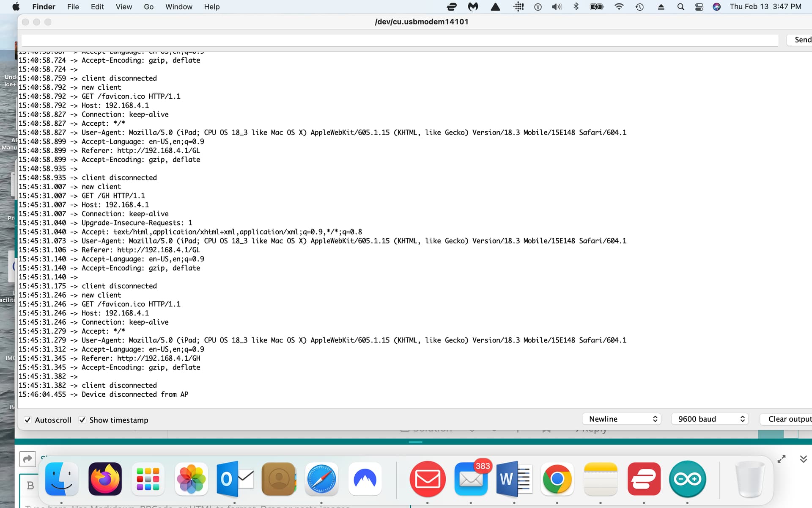Launch Firefox from the Dock

(x=105, y=479)
